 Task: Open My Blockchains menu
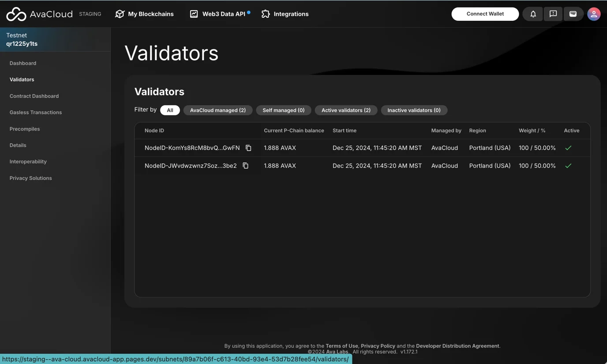[x=144, y=14]
